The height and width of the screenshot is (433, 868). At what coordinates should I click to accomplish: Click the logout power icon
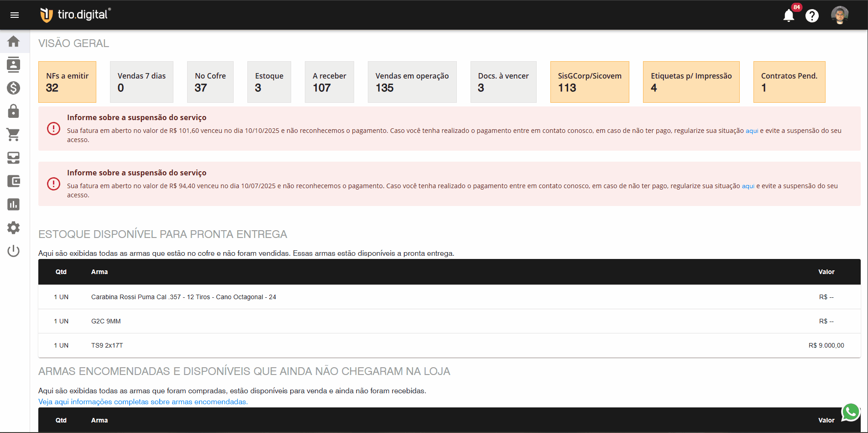pyautogui.click(x=14, y=251)
